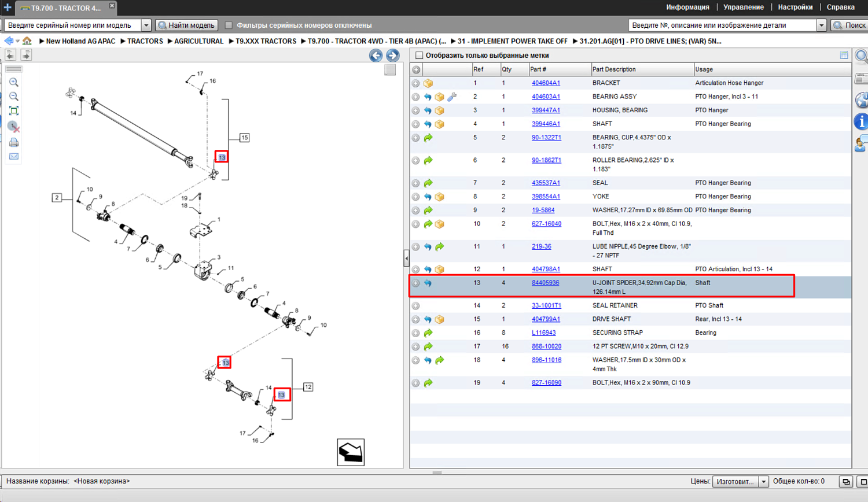Select the T9.700 - TRACTOR tab

65,8
